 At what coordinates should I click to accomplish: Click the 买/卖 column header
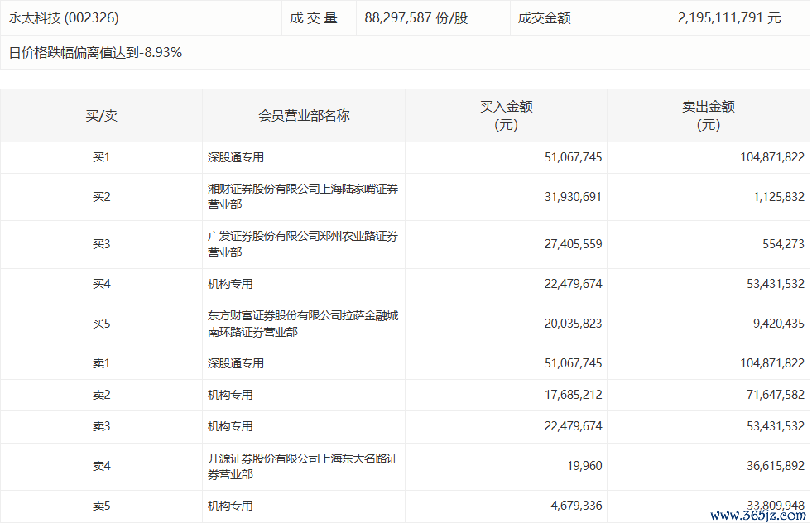click(x=102, y=115)
